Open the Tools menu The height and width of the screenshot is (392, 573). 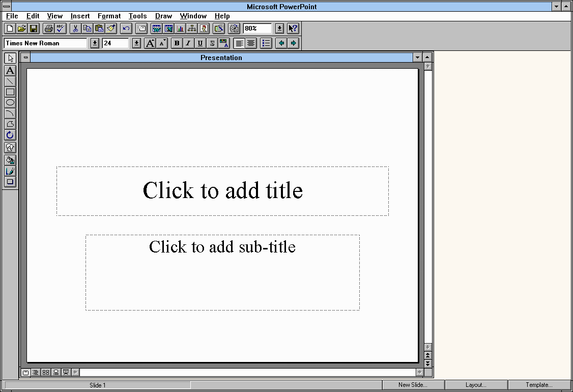(x=137, y=16)
